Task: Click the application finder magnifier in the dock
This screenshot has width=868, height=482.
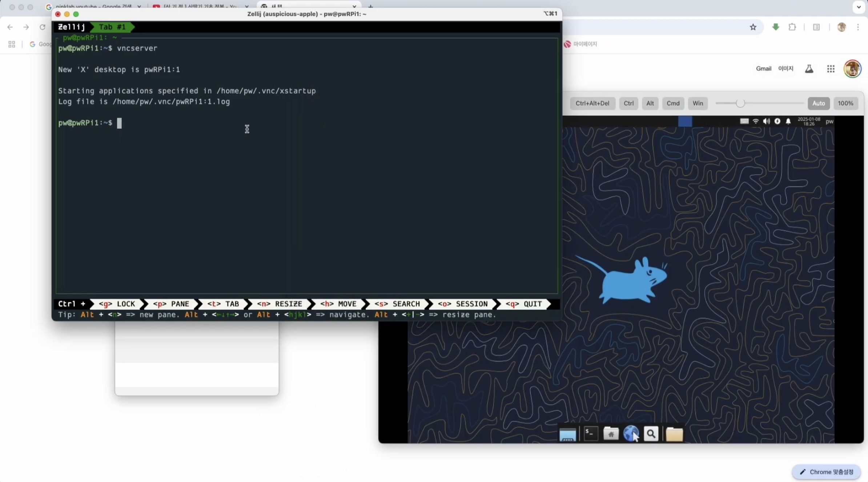Action: (651, 434)
